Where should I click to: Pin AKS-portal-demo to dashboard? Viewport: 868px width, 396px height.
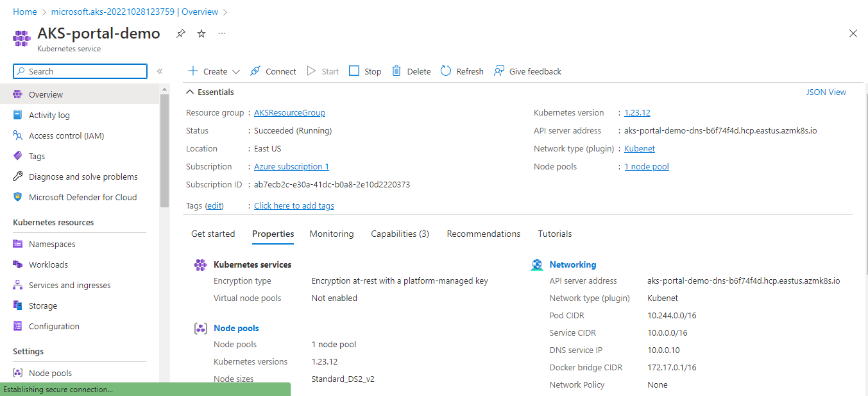[x=181, y=33]
